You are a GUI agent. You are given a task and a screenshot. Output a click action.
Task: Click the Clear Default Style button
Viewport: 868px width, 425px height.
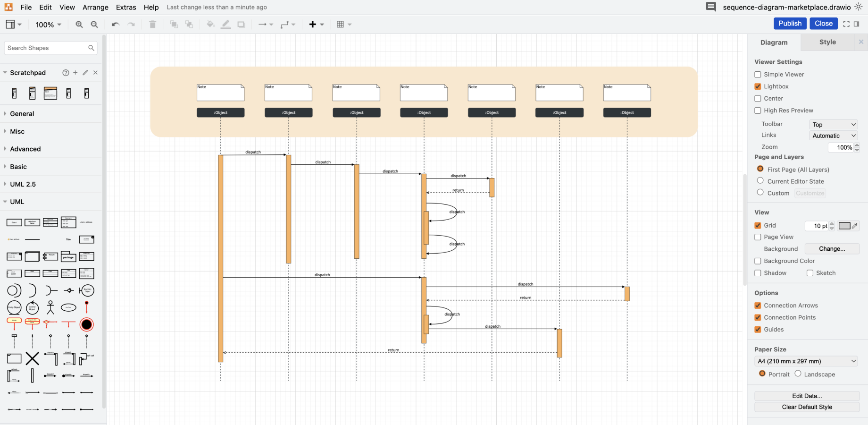pos(807,407)
